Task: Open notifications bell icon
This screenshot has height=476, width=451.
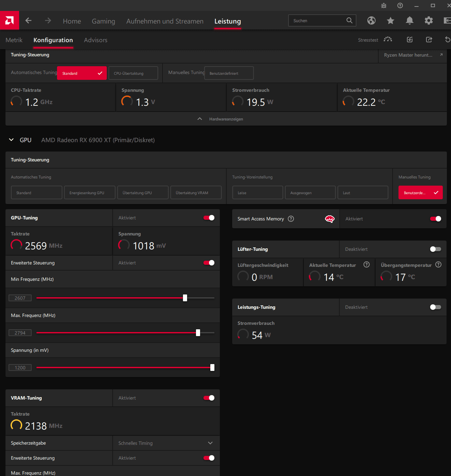Action: [x=410, y=21]
